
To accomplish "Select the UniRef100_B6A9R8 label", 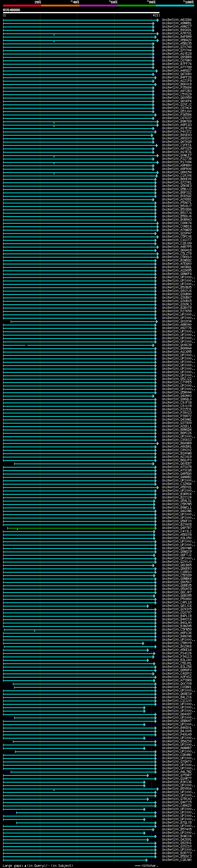I will point(176,443).
